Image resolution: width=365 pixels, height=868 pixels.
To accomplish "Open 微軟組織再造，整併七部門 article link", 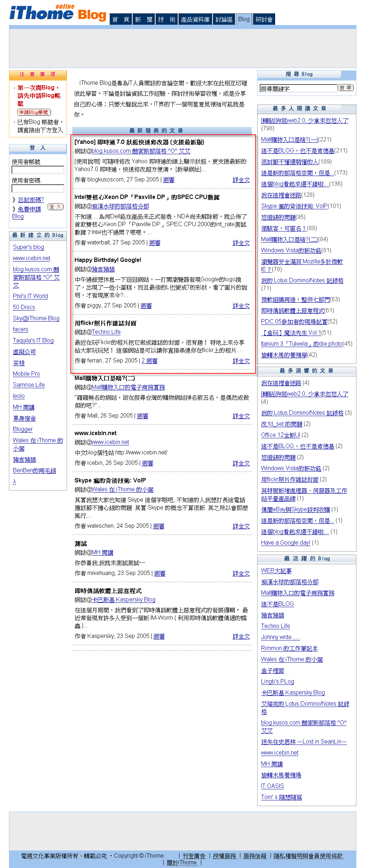I will pos(296,299).
